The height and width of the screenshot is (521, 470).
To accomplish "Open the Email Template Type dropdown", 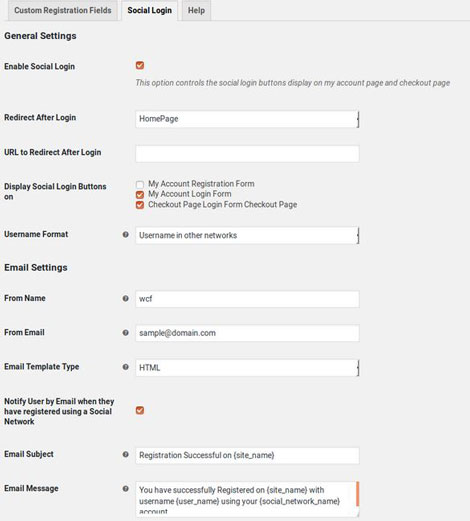I will tap(247, 368).
